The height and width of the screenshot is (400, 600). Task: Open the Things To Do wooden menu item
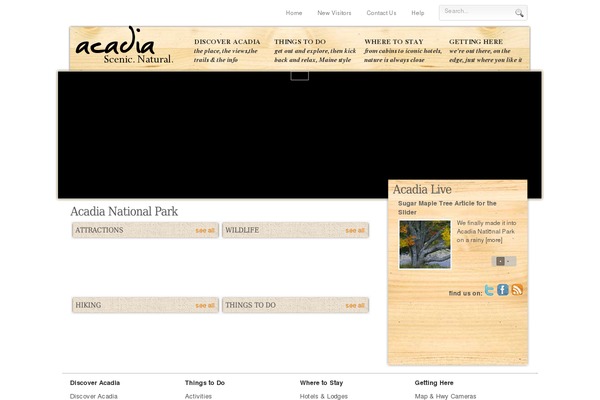click(315, 51)
